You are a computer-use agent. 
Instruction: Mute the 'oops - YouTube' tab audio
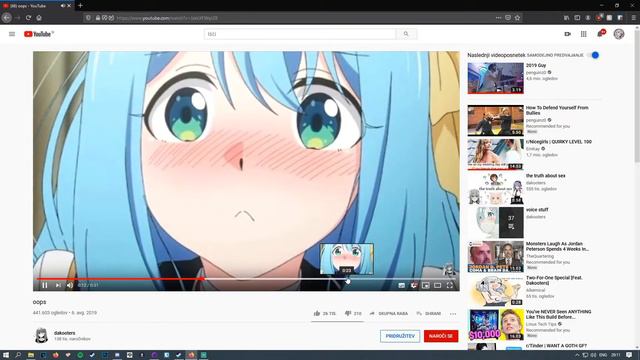pyautogui.click(x=62, y=6)
